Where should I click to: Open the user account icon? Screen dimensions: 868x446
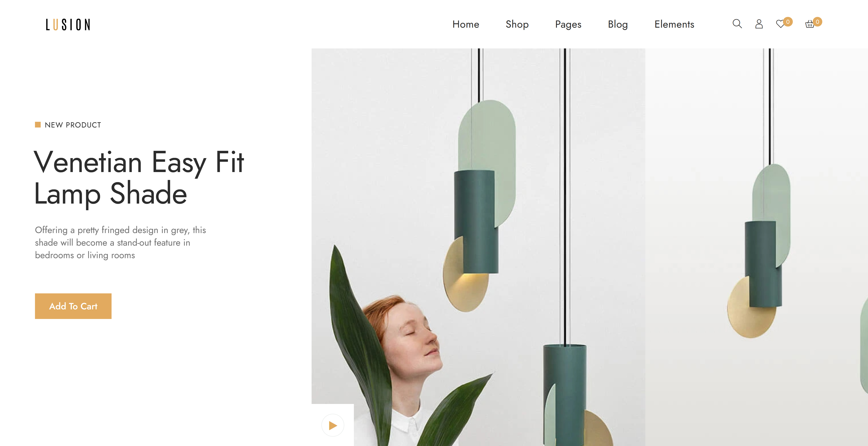pyautogui.click(x=759, y=24)
